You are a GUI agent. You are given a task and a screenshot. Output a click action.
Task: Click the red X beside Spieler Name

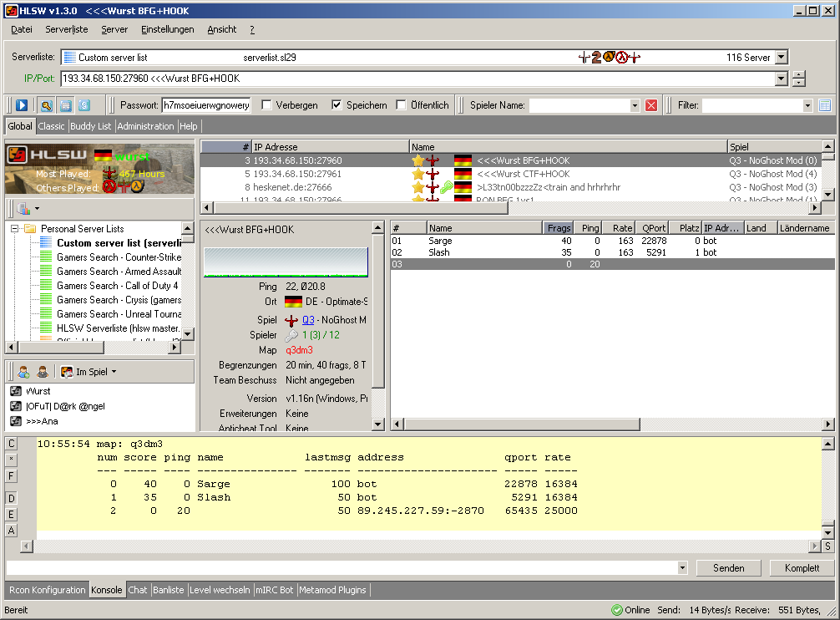[651, 105]
